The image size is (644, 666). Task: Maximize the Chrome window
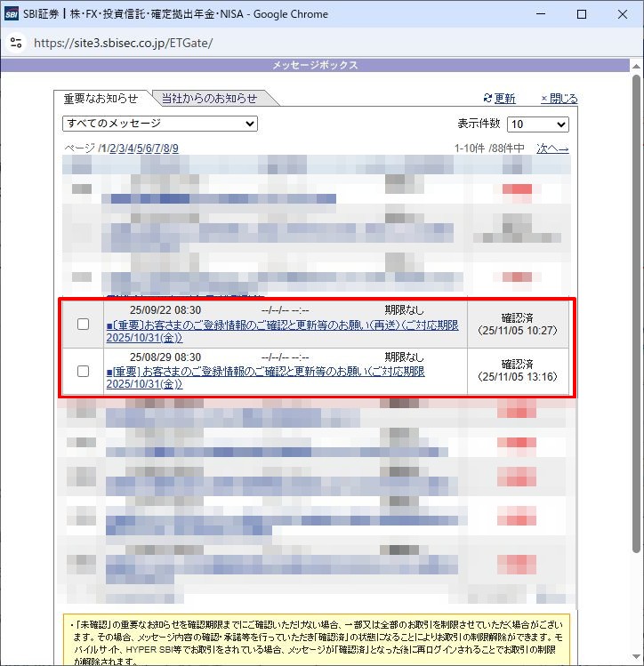[x=582, y=14]
